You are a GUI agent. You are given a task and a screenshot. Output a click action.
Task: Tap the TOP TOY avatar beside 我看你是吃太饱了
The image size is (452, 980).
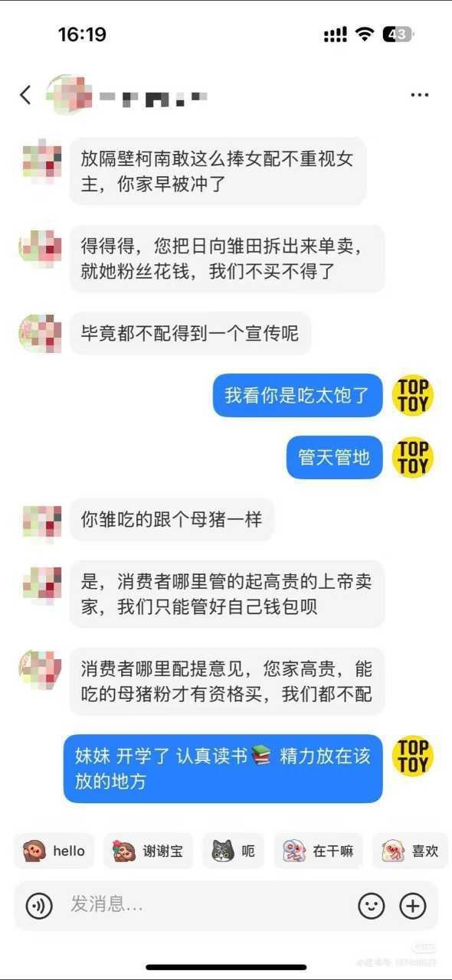click(413, 395)
